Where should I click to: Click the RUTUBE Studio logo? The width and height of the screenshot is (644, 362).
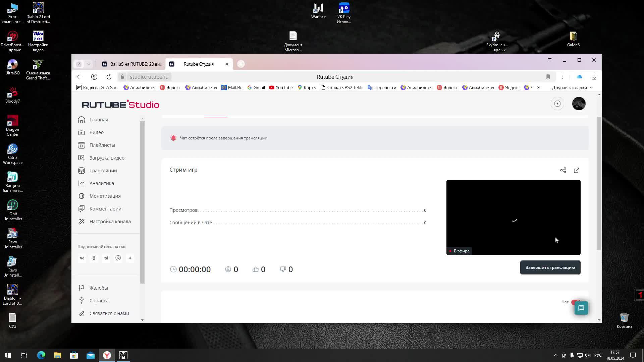pyautogui.click(x=120, y=104)
